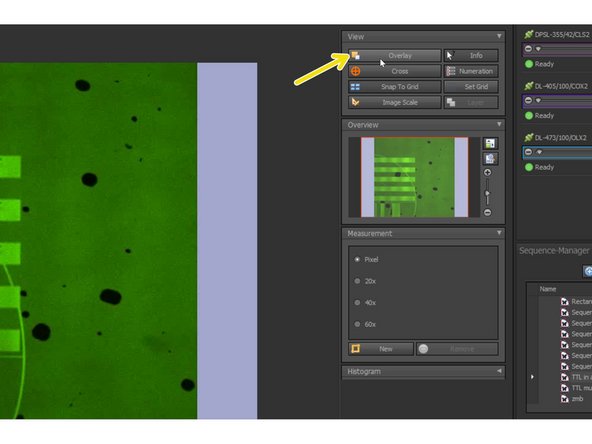The height and width of the screenshot is (444, 592).
Task: Click the Name column header in Sequence-Manager
Action: click(x=548, y=289)
